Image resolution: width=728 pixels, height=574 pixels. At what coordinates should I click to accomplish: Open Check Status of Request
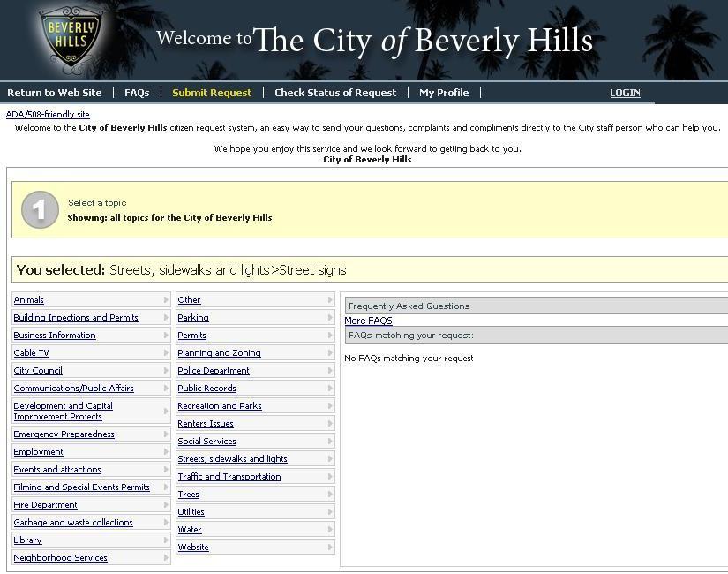335,93
